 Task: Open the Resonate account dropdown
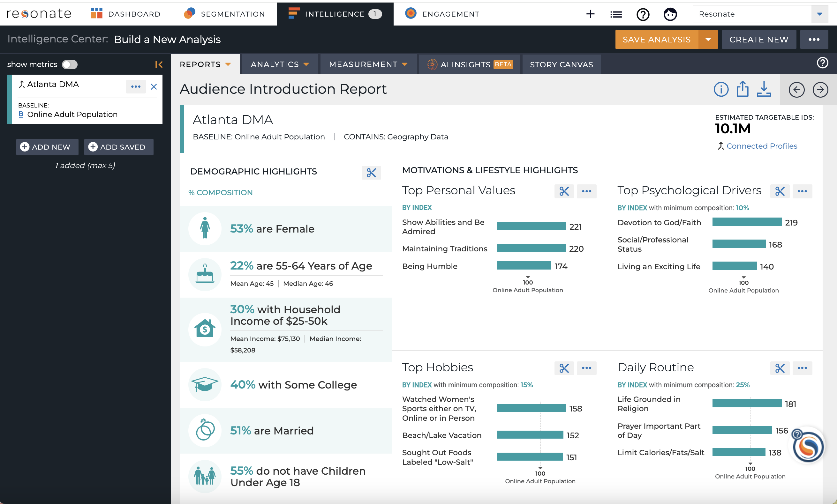tap(760, 14)
